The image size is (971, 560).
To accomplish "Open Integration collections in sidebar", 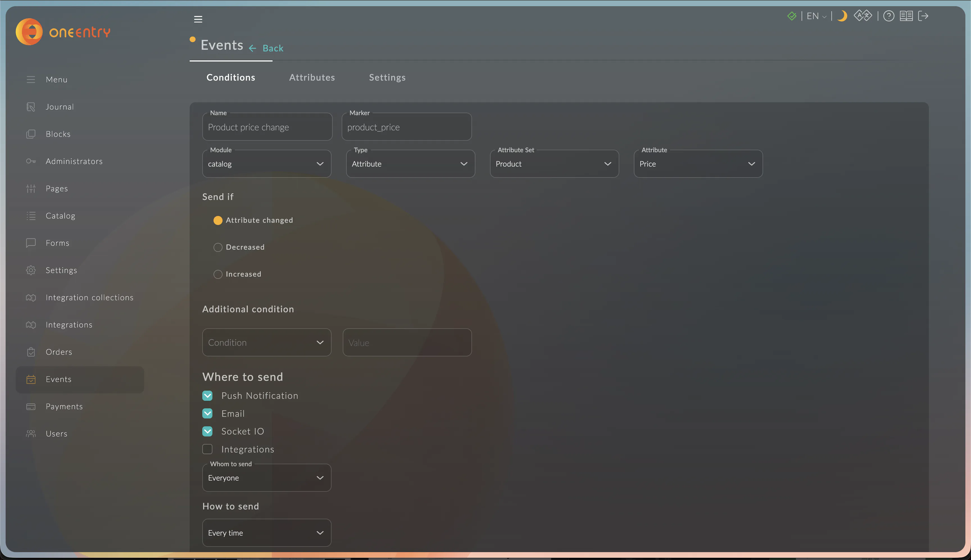I will coord(90,298).
